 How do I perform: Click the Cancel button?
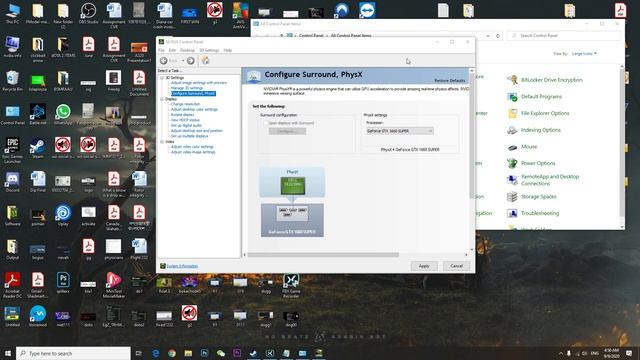click(x=456, y=266)
